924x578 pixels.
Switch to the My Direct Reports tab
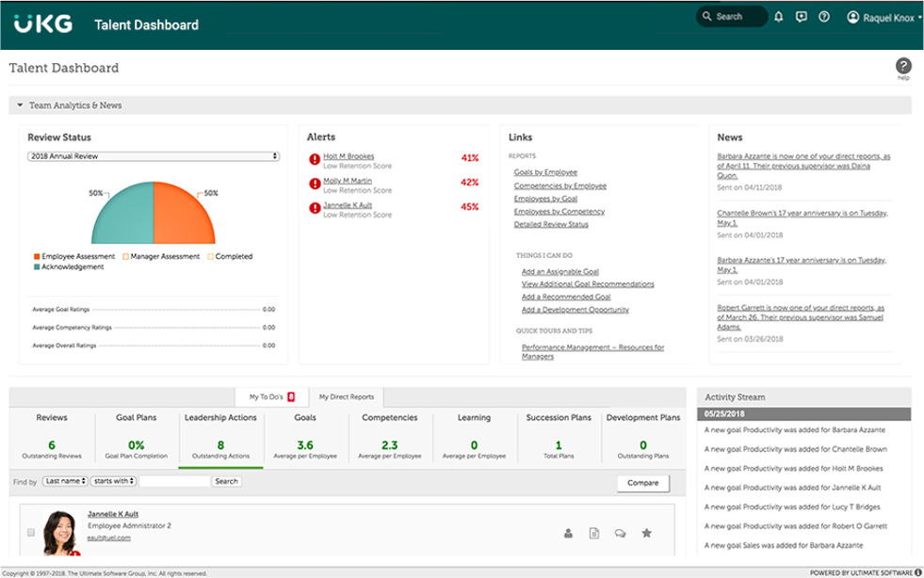(x=349, y=396)
